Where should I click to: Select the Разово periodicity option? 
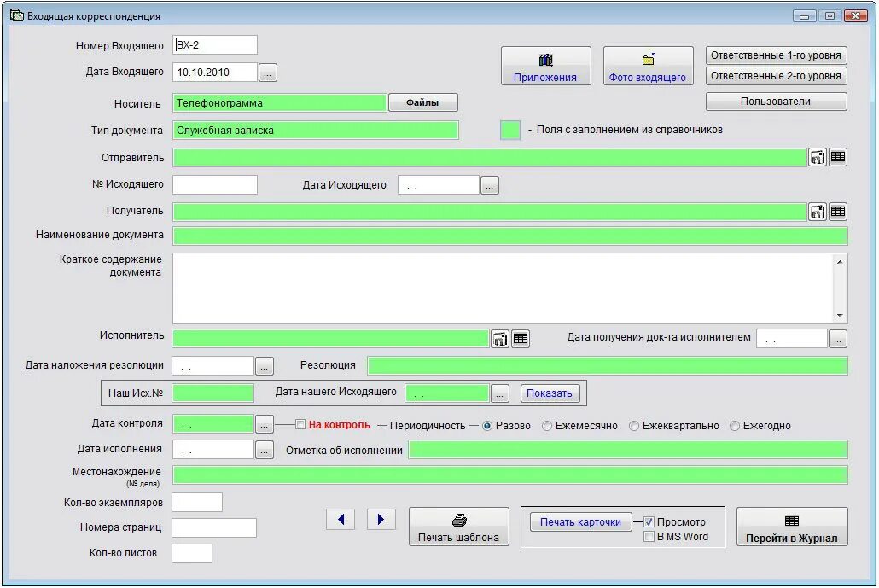pyautogui.click(x=487, y=426)
